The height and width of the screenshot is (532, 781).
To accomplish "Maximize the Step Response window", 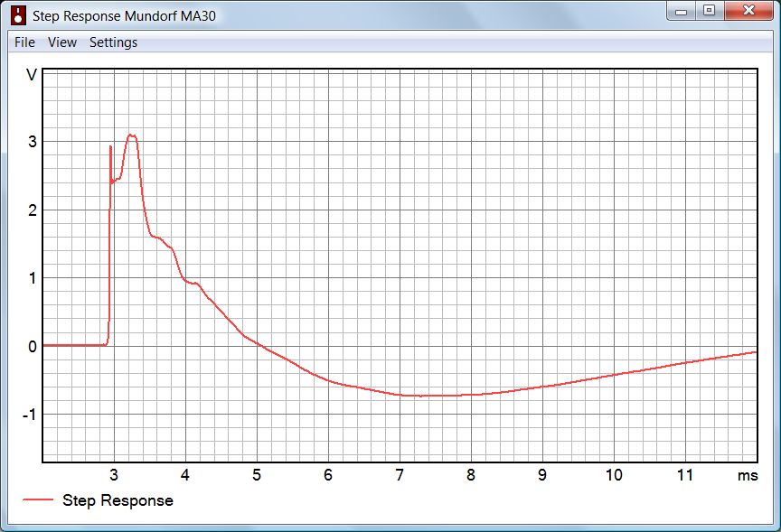I will 709,11.
